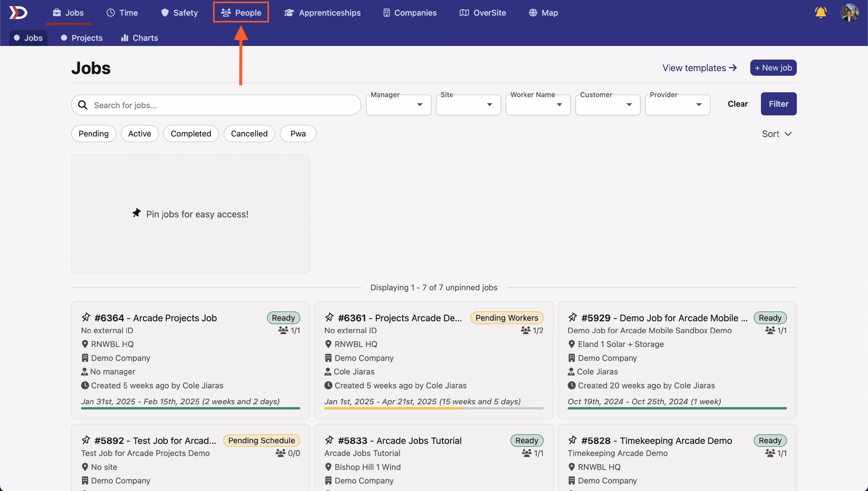Toggle the Active status filter chip
The image size is (868, 491).
coord(140,134)
